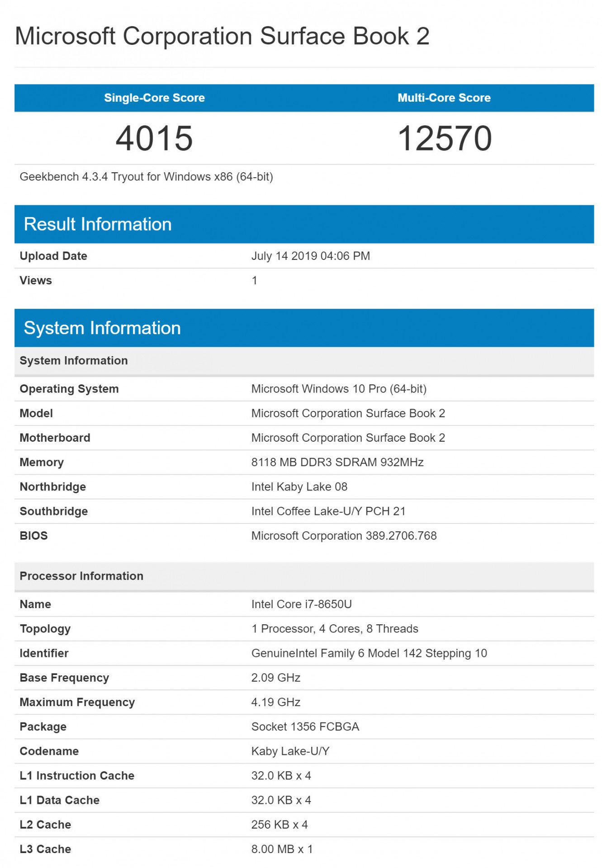Click the Result Information section header
602x868 pixels.
click(304, 224)
